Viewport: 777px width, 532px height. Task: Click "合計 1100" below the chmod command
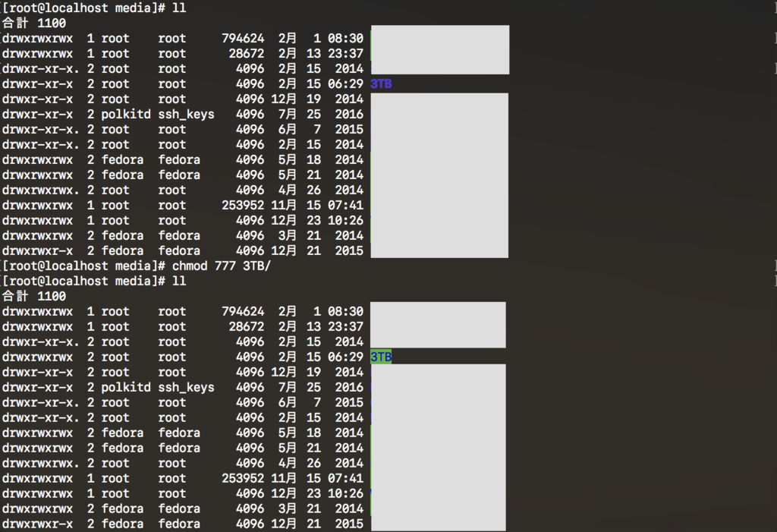coord(34,297)
